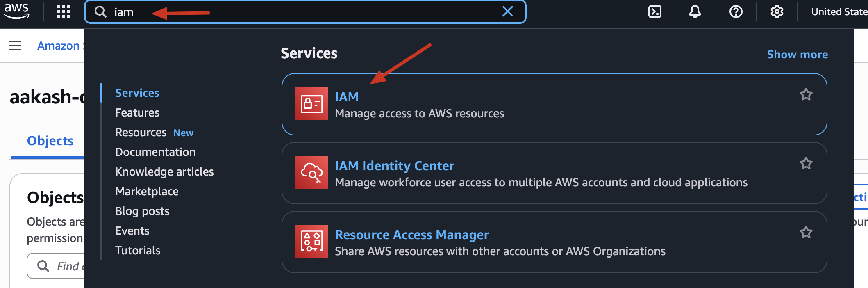Click the Resource Access Manager red icon
The height and width of the screenshot is (288, 868).
[312, 241]
